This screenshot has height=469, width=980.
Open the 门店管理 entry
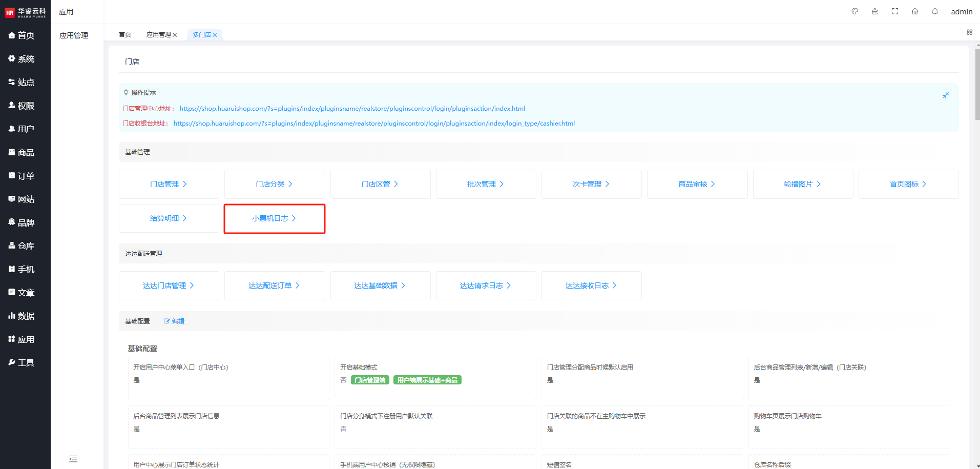tap(169, 184)
